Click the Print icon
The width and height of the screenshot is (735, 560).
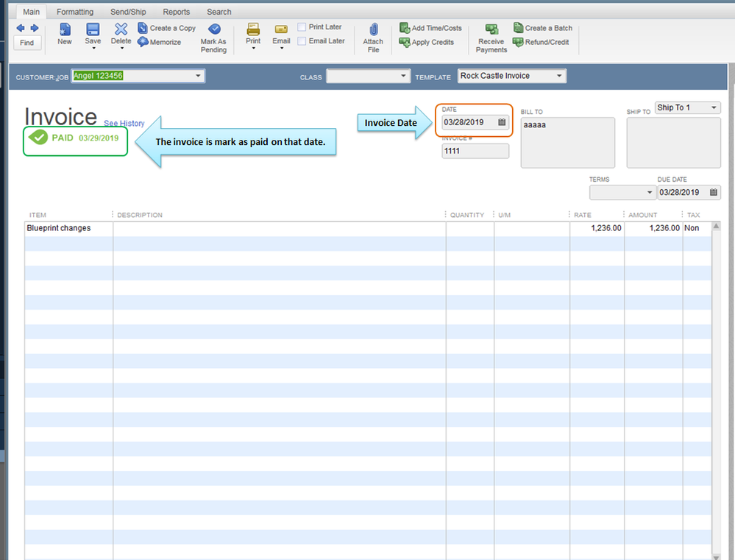point(253,29)
